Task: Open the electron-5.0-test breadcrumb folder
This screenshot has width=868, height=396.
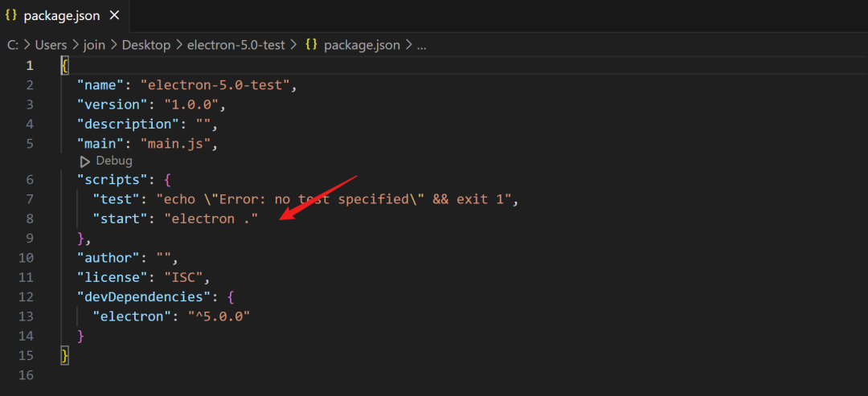Action: point(235,45)
